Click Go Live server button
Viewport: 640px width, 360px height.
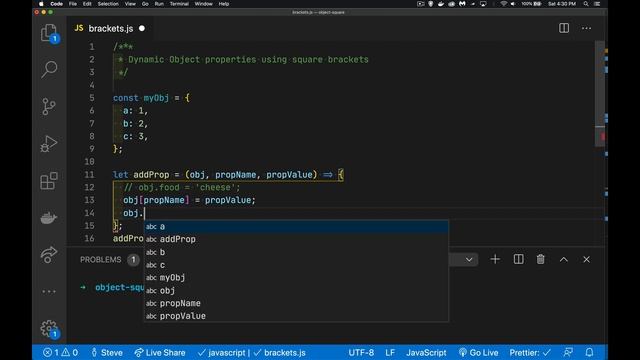point(478,353)
